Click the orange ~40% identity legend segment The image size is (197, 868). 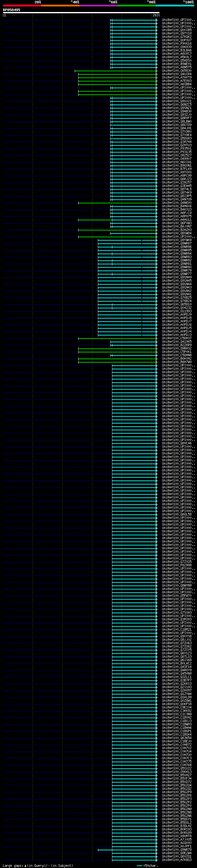(x=60, y=6)
